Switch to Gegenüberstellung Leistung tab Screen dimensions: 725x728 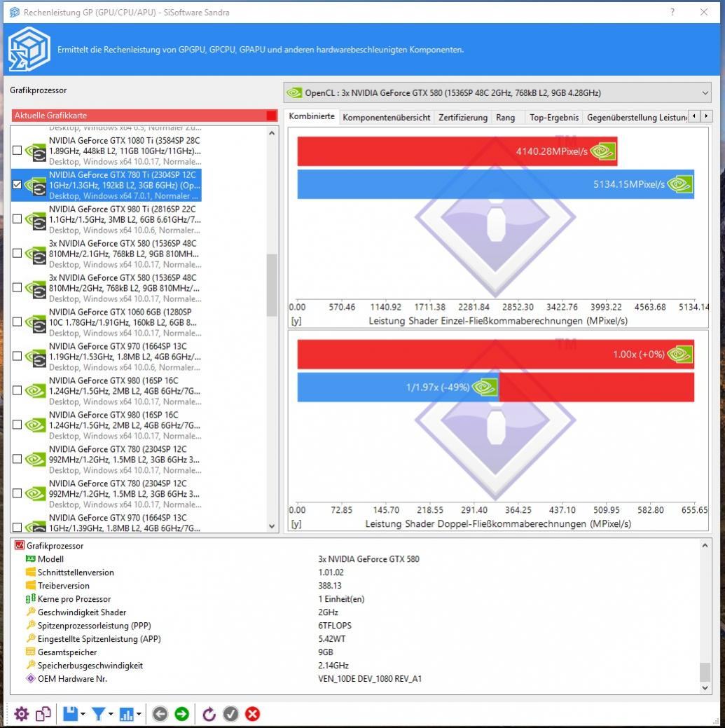pyautogui.click(x=636, y=118)
